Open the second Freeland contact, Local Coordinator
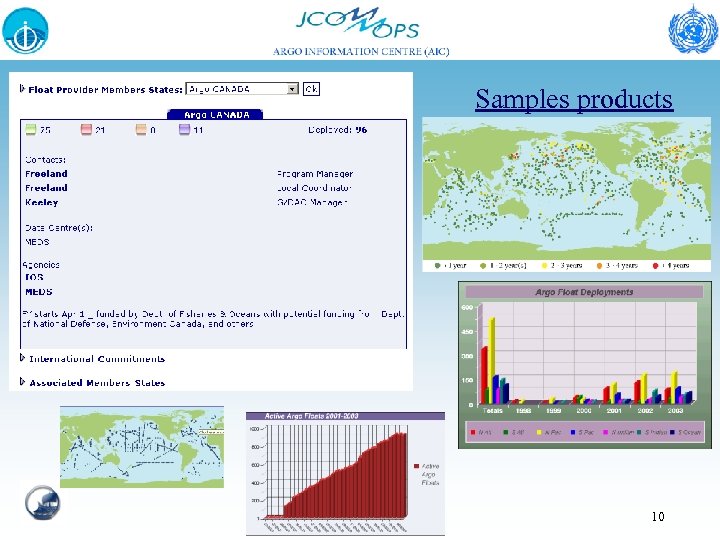720x540 pixels. point(46,188)
